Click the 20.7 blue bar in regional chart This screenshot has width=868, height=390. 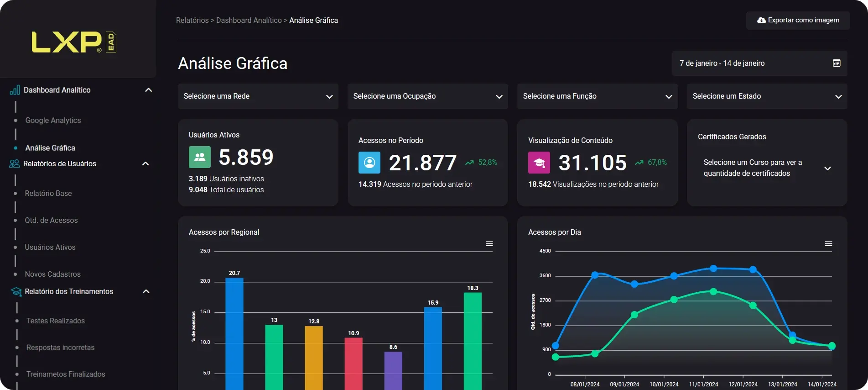234,333
